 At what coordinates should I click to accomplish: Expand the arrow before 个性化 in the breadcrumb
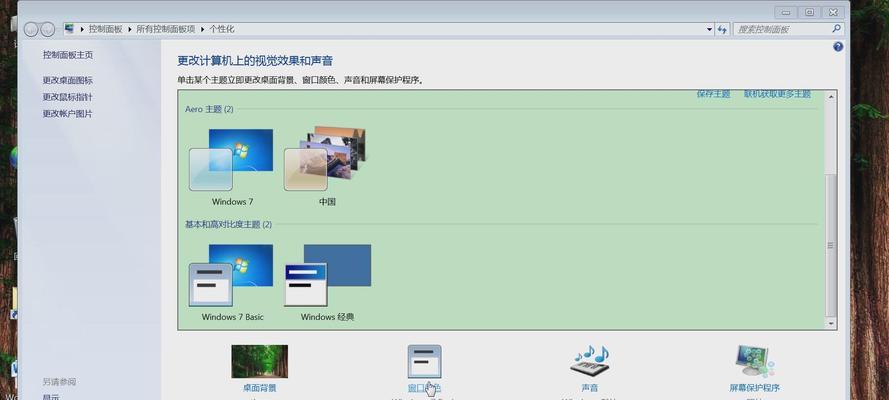coord(202,29)
